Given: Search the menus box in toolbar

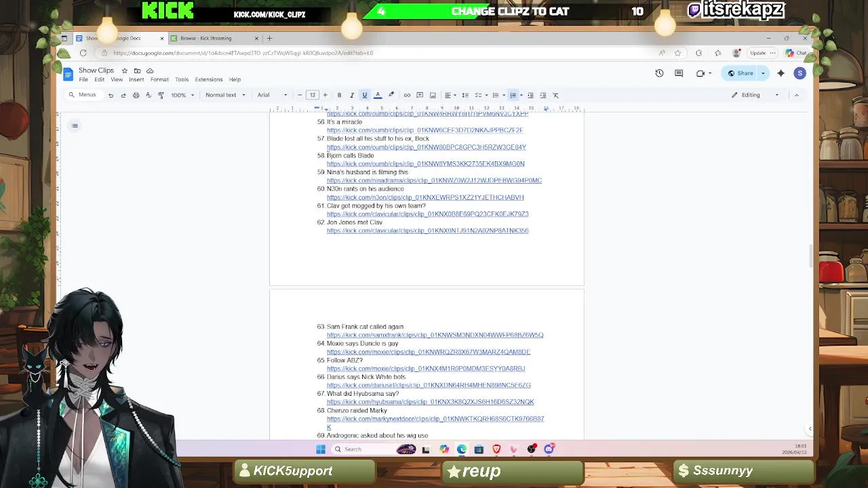Looking at the screenshot, I should (82, 95).
